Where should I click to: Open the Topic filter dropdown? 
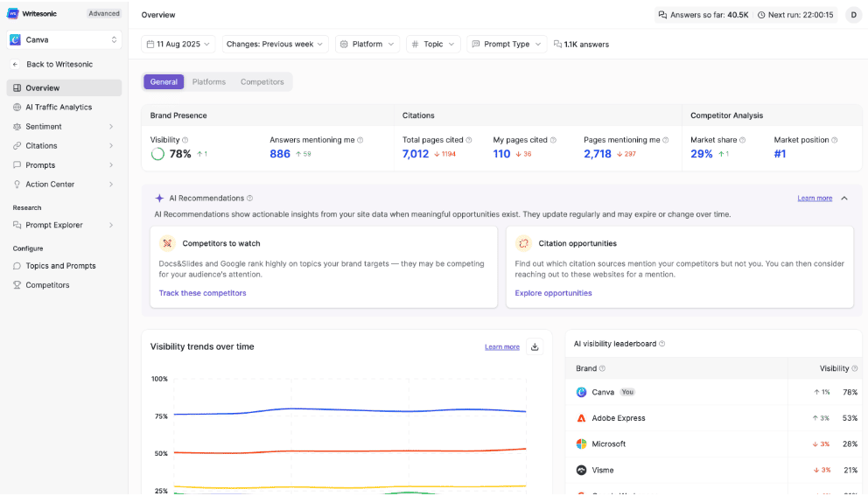point(433,45)
